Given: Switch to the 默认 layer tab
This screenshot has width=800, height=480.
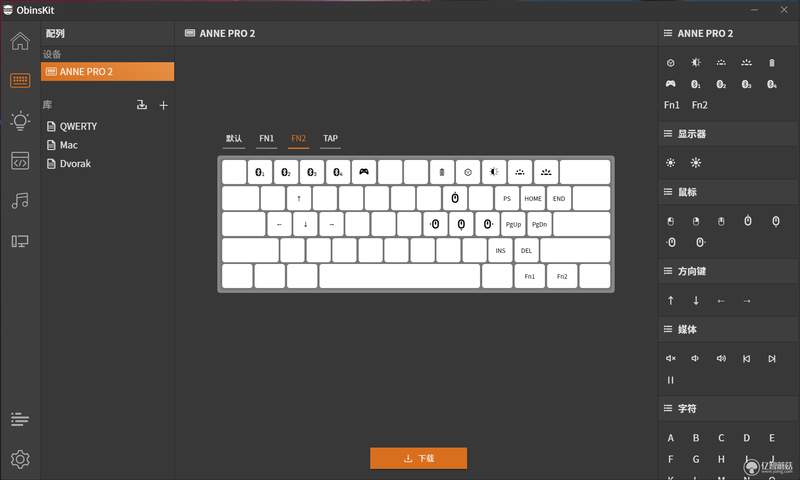Looking at the screenshot, I should (x=234, y=139).
